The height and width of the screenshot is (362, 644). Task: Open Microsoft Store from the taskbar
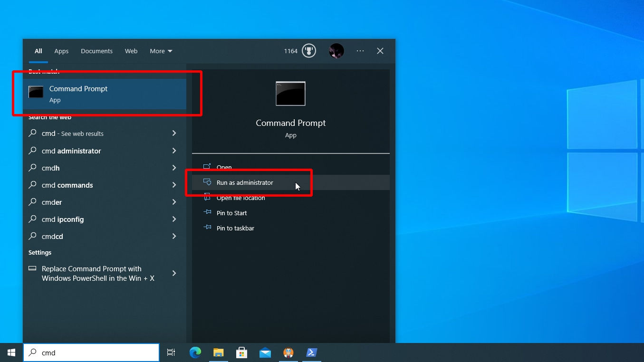[241, 352]
